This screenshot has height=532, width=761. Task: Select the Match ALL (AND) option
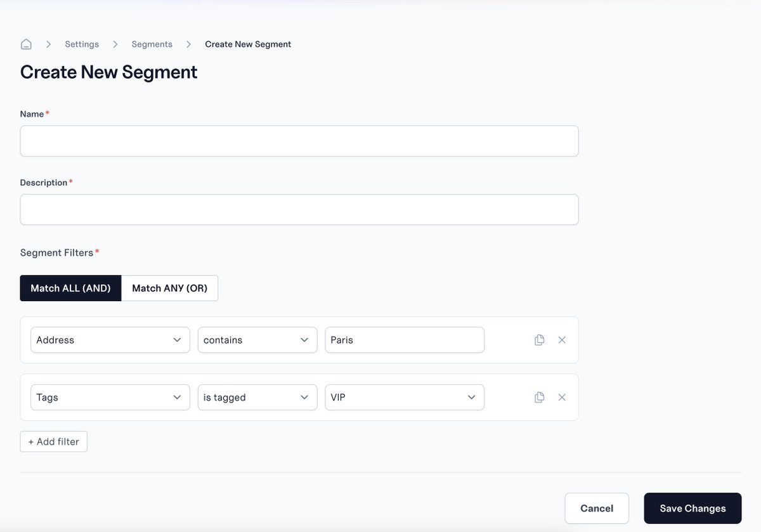pos(70,288)
